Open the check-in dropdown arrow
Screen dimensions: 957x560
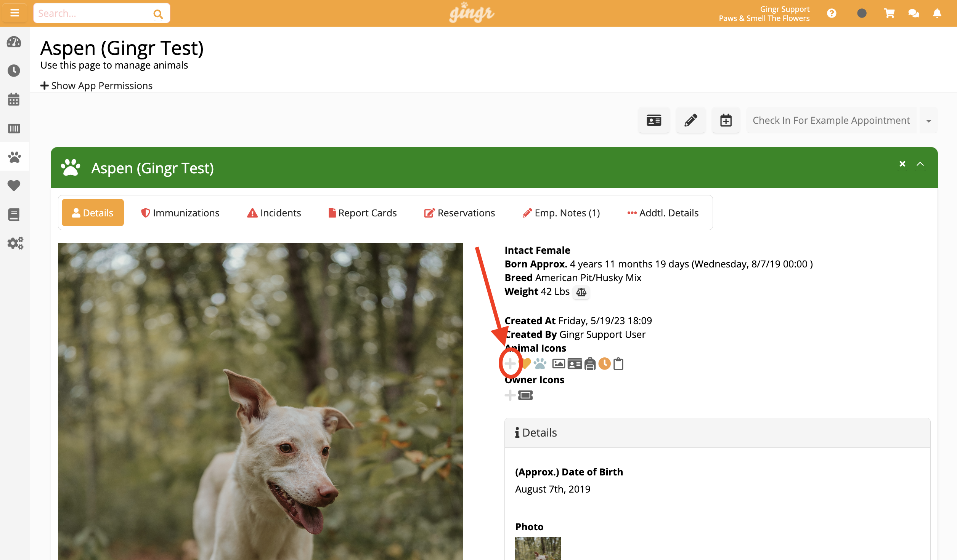pyautogui.click(x=929, y=121)
